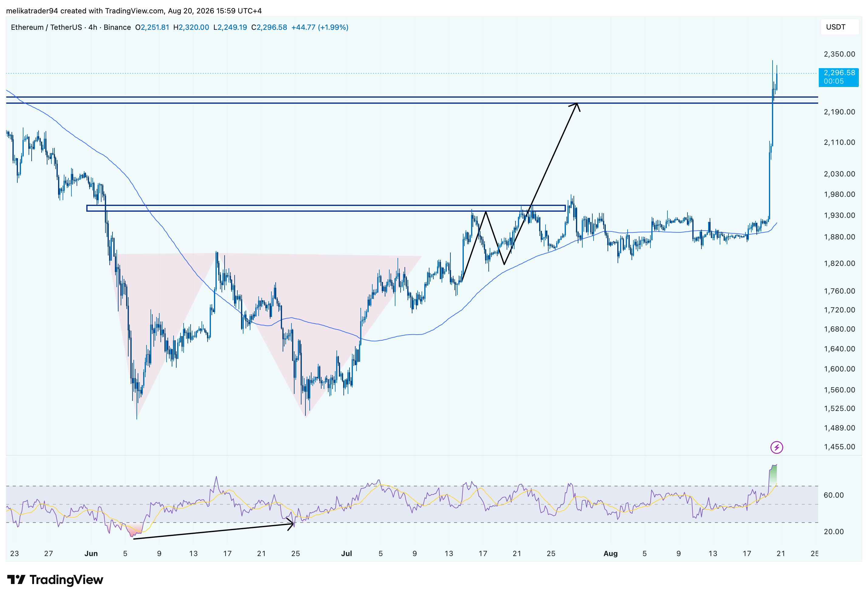This screenshot has width=868, height=598.
Task: Click the 2,190.00 price axis label
Action: click(x=839, y=112)
